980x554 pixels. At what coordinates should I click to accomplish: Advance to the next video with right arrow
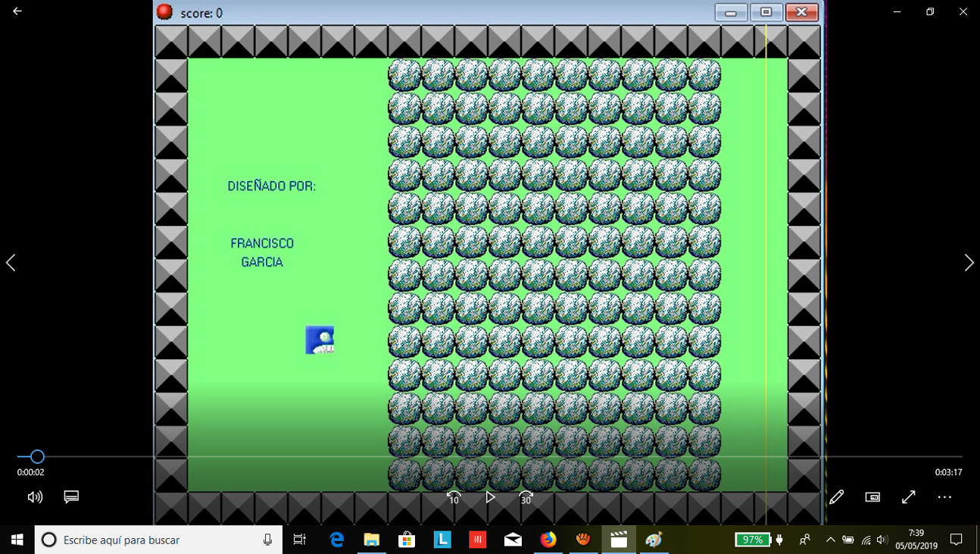click(x=969, y=262)
